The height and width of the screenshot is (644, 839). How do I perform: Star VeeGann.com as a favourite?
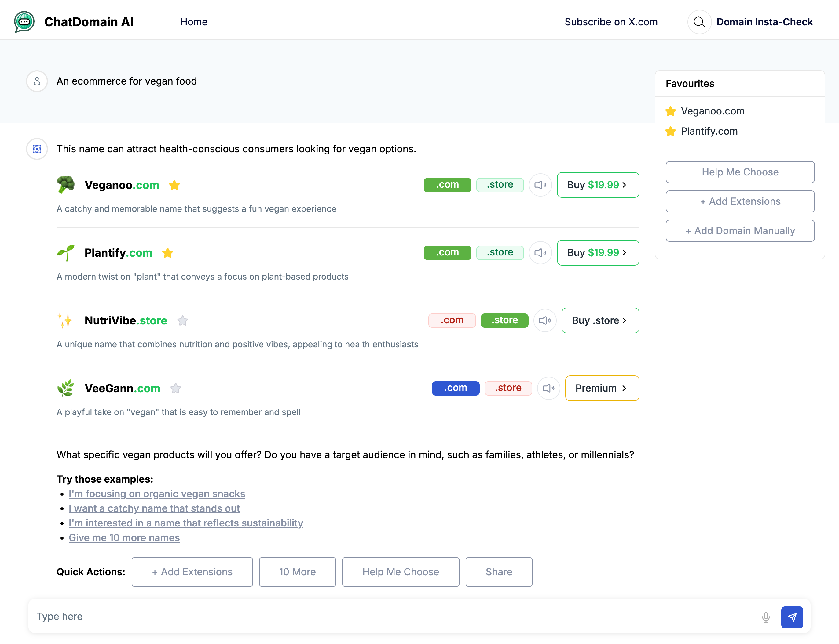click(176, 388)
